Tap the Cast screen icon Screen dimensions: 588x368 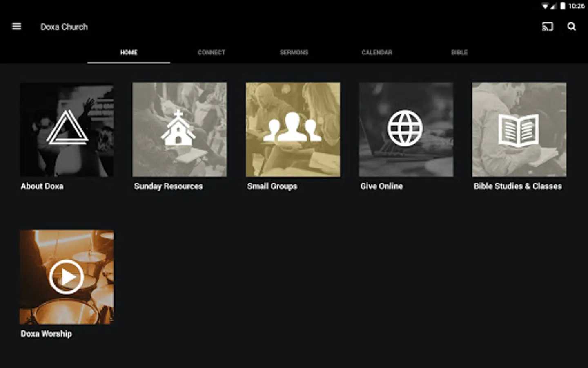548,27
